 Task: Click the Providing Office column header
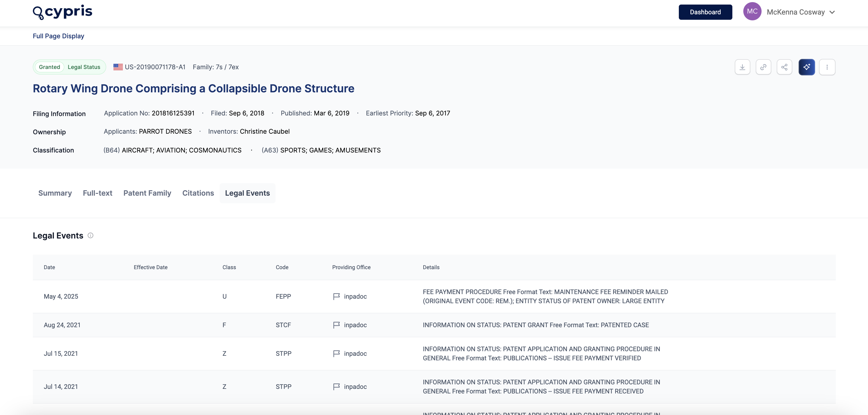(x=351, y=267)
